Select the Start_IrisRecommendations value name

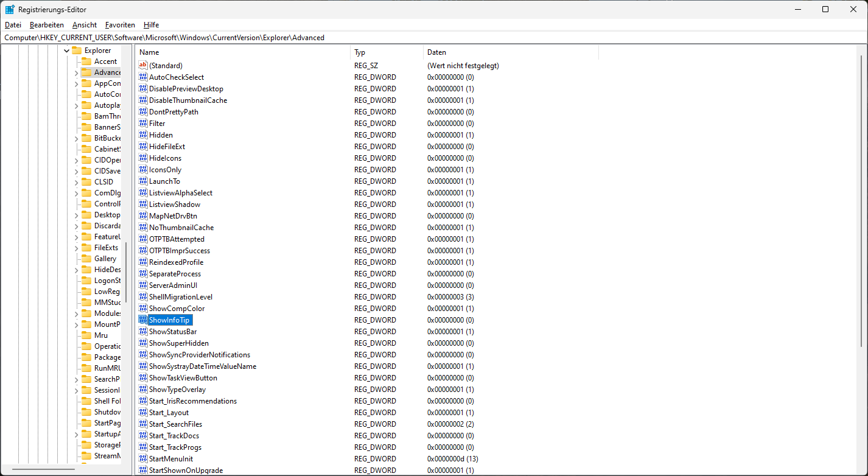[x=193, y=401]
